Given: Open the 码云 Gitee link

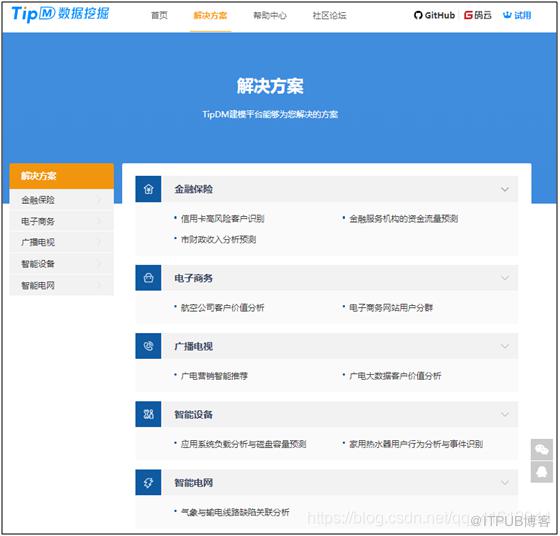Looking at the screenshot, I should [478, 15].
